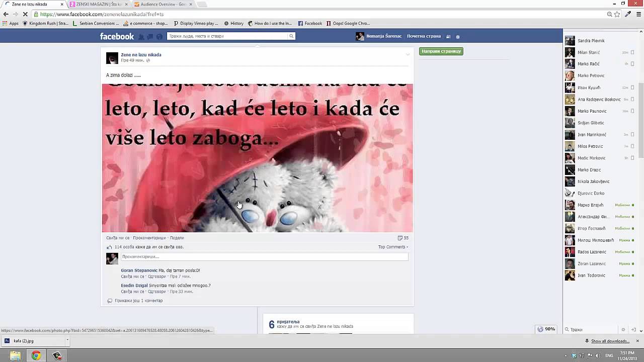The width and height of the screenshot is (644, 362).
Task: Open chat sidebar options gear
Action: pos(623,330)
